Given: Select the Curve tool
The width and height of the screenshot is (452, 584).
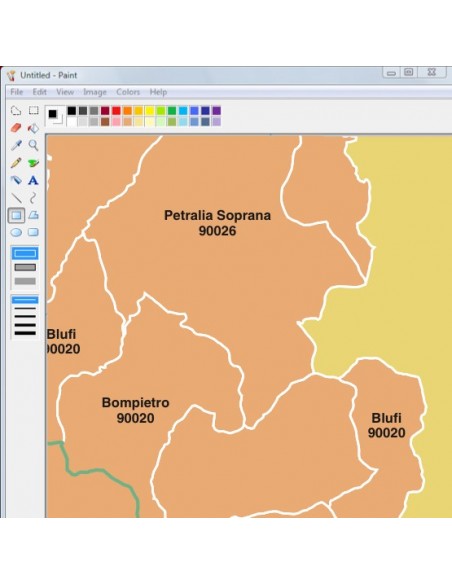Looking at the screenshot, I should (x=34, y=198).
